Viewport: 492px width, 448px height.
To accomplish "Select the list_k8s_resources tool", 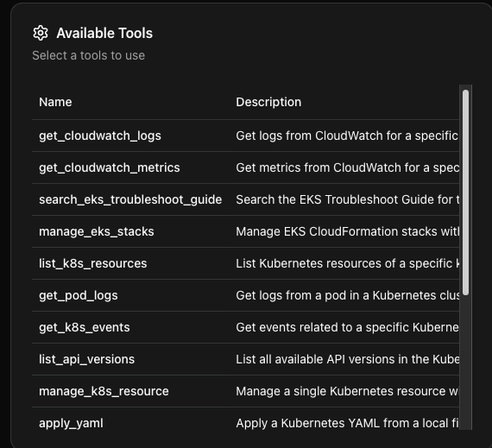I will [x=93, y=263].
